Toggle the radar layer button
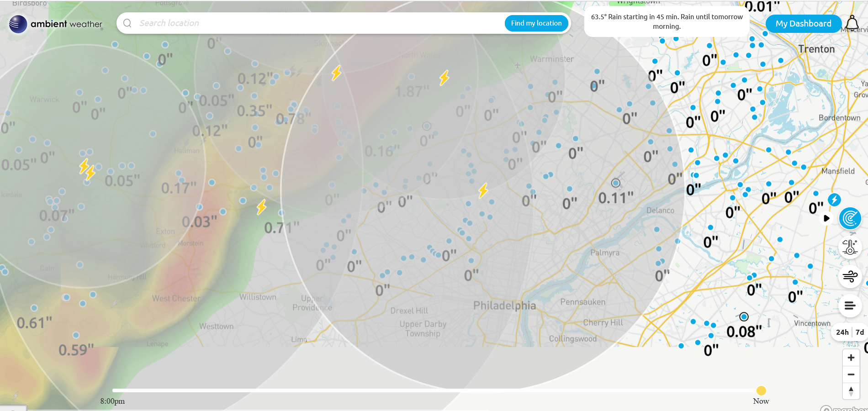Viewport: 868px width, 411px height. coord(850,218)
